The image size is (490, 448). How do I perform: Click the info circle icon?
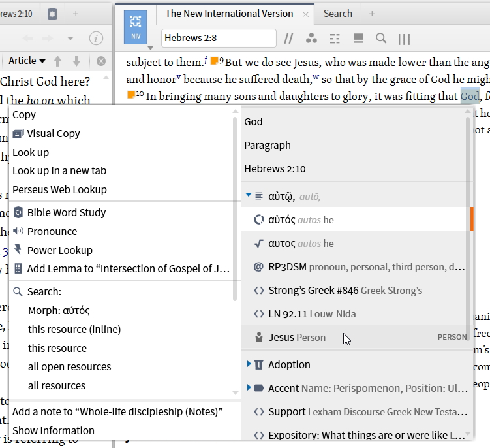pyautogui.click(x=96, y=39)
